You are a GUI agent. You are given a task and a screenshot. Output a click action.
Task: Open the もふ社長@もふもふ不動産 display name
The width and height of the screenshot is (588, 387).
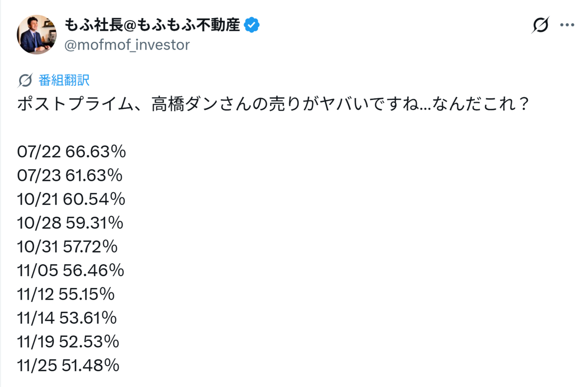click(x=152, y=25)
